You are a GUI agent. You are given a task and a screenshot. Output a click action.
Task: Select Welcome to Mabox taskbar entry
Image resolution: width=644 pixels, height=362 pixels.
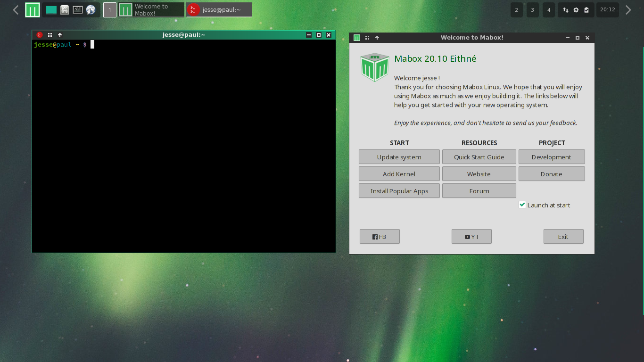[x=151, y=10]
